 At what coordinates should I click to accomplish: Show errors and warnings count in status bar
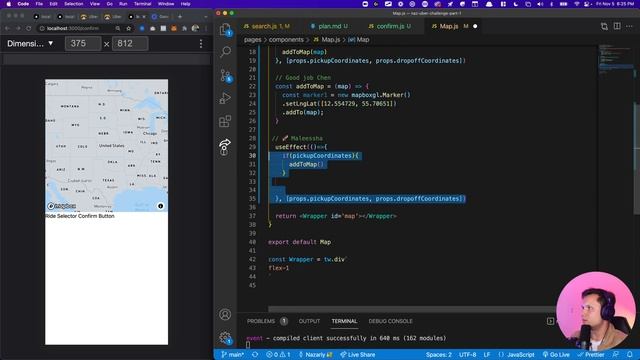278,355
